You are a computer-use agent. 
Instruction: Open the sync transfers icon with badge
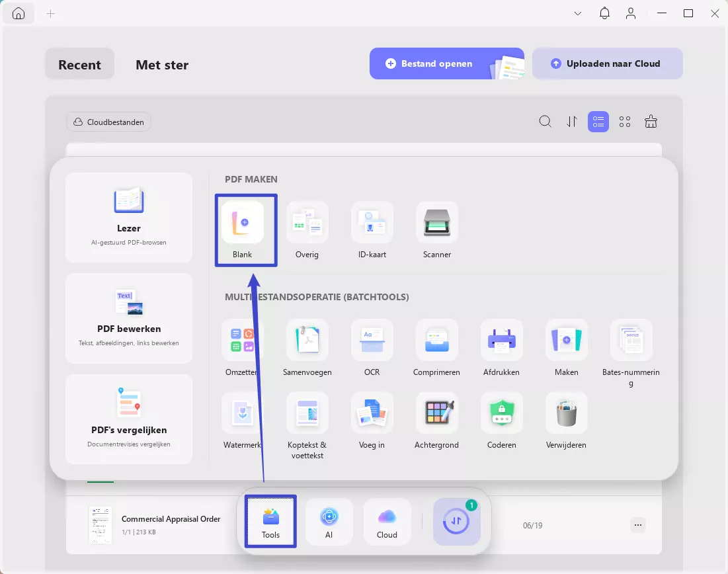457,522
